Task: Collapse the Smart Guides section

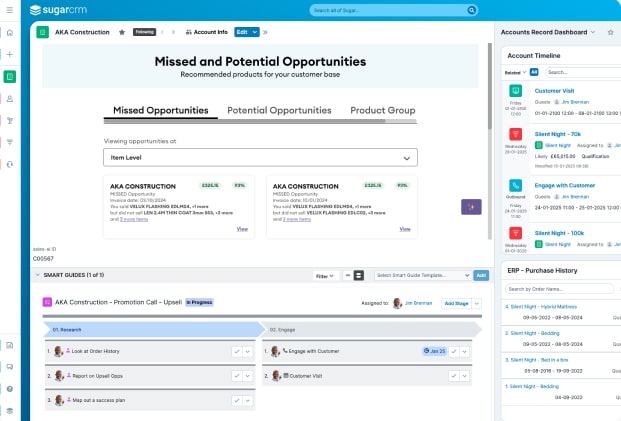Action: click(x=37, y=275)
